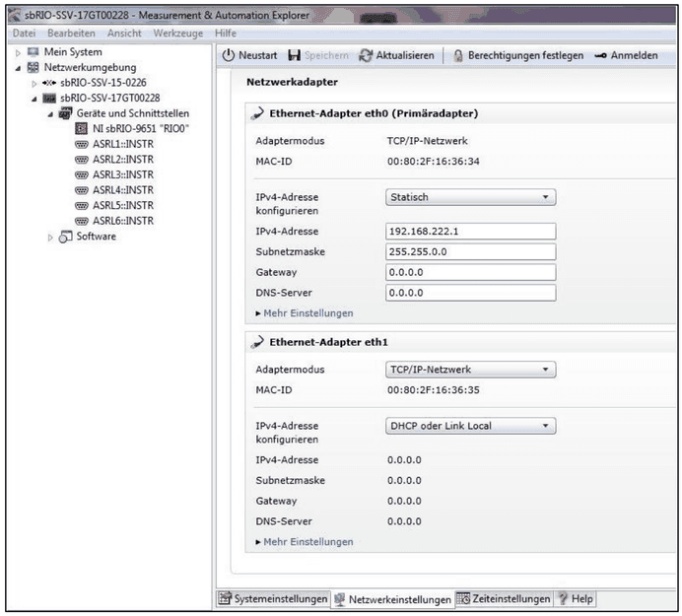Click the Anmelden button label
Viewport: 682px width, 616px height.
coord(634,55)
